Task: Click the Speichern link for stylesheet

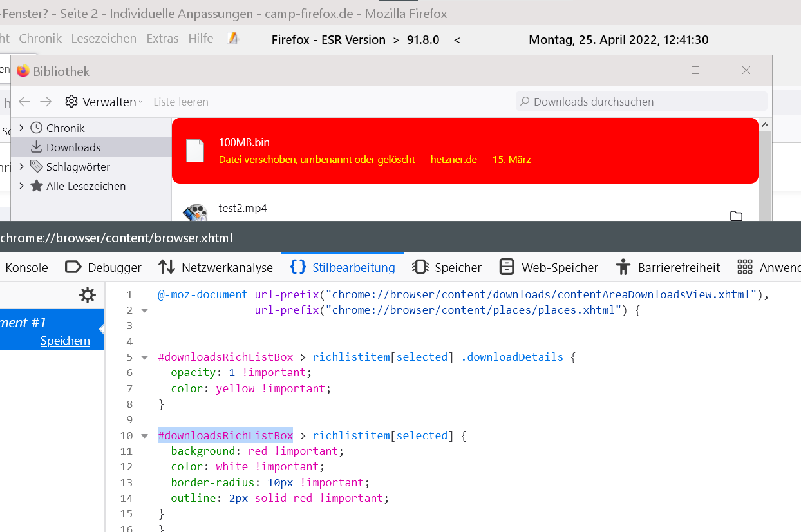Action: (x=65, y=341)
